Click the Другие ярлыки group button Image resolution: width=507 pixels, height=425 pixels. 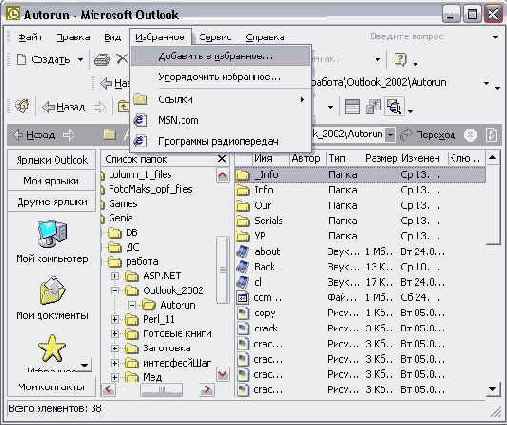pos(52,202)
